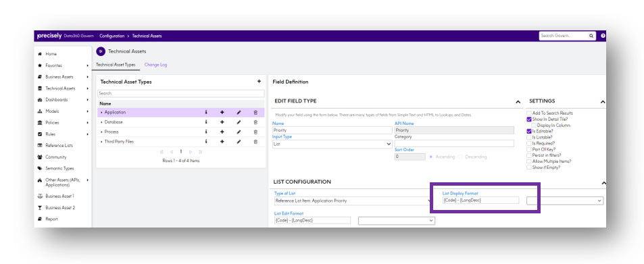The image size is (644, 264).
Task: Click the Home sidebar icon
Action: pos(40,54)
